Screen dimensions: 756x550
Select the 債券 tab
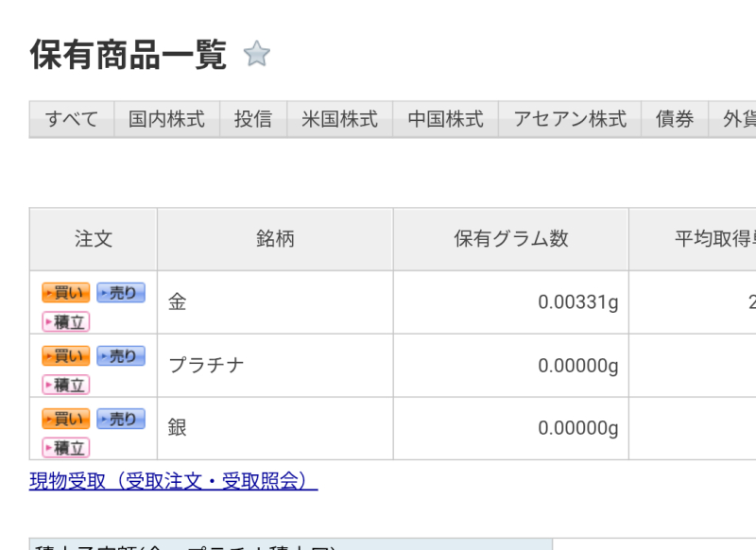[x=675, y=119]
